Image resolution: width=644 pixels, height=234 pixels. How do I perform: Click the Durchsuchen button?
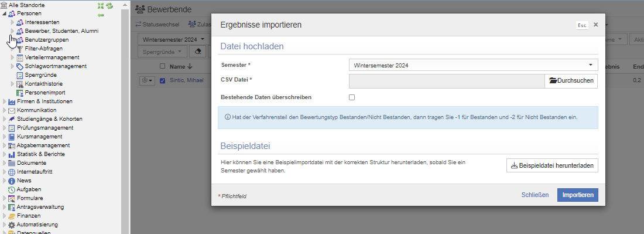tap(571, 80)
